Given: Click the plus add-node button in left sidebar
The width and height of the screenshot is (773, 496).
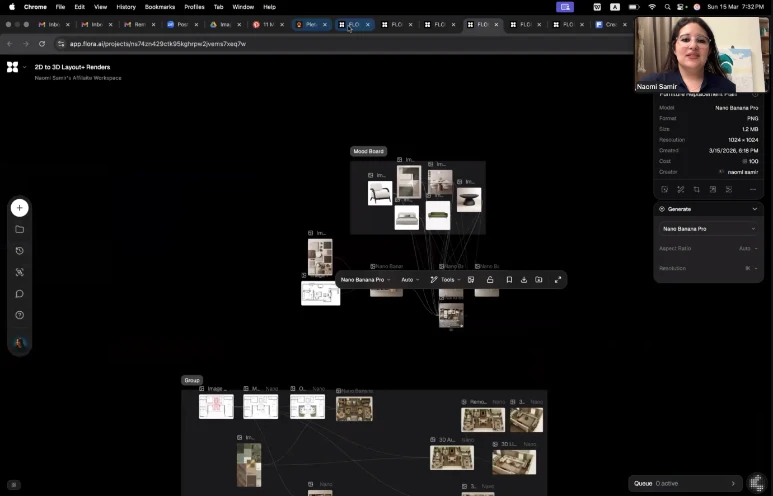Looking at the screenshot, I should pos(19,208).
